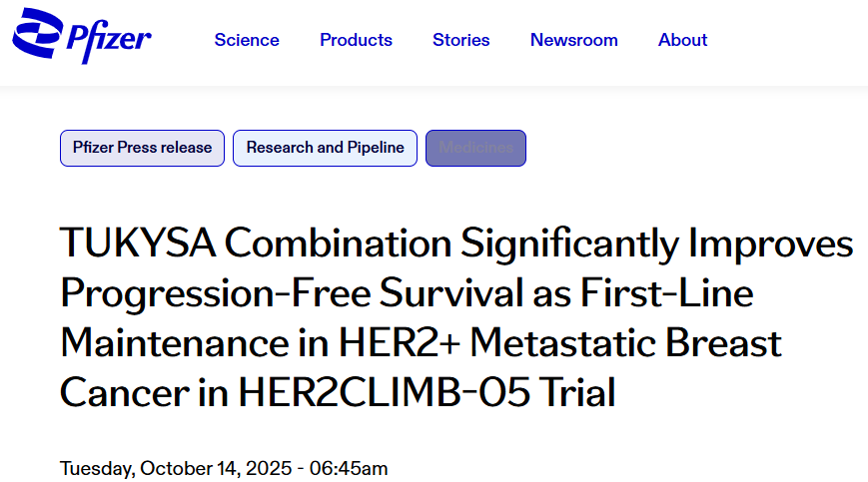Click the Pfizer wordmark text

[x=109, y=40]
